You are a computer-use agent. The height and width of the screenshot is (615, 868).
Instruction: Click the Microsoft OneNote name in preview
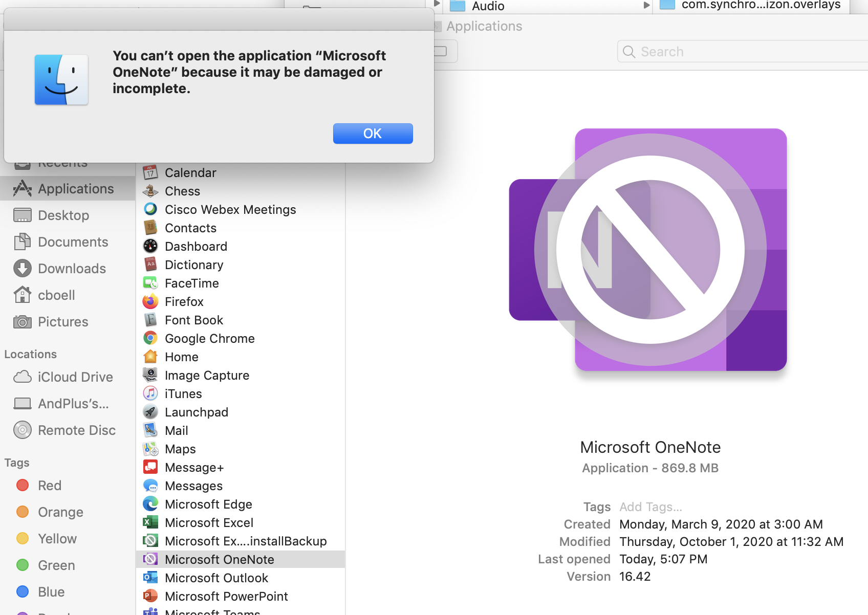pyautogui.click(x=650, y=447)
